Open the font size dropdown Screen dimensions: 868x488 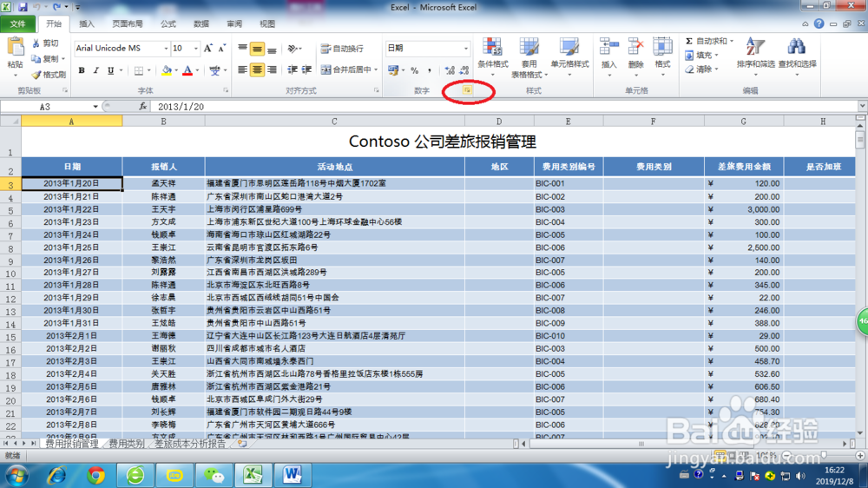(195, 49)
